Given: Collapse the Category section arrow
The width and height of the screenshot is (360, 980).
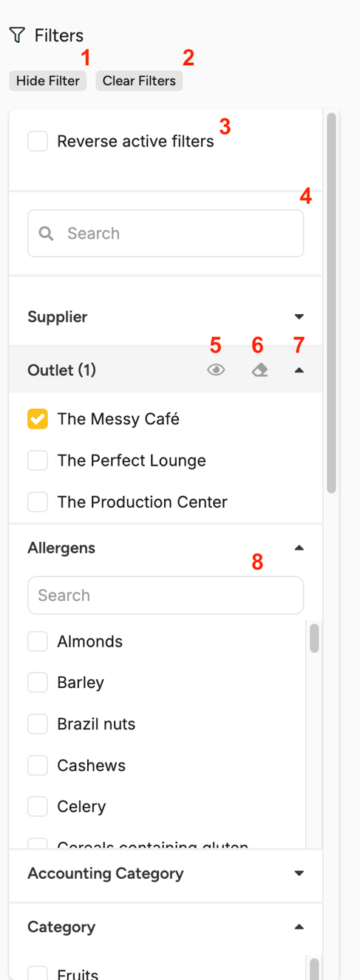Looking at the screenshot, I should (x=299, y=927).
